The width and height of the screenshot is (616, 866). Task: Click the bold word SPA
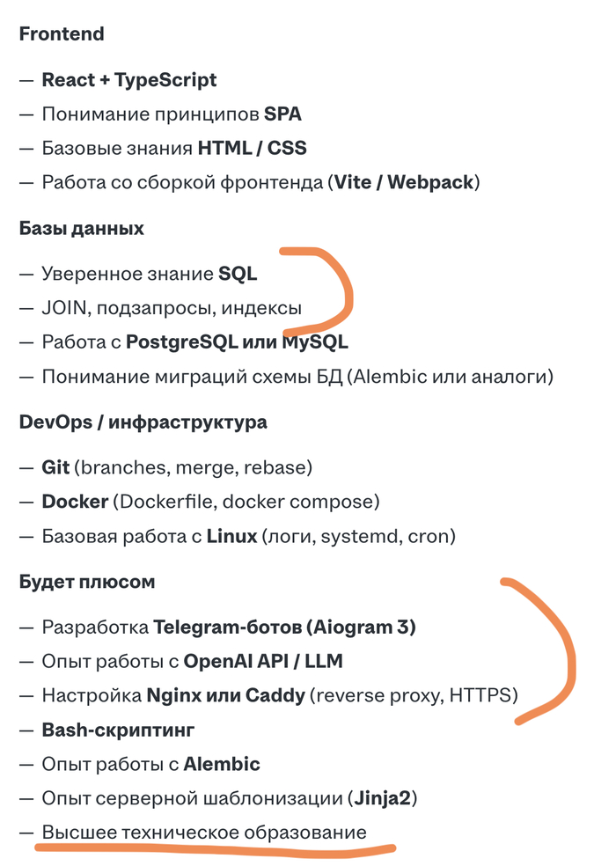click(282, 114)
